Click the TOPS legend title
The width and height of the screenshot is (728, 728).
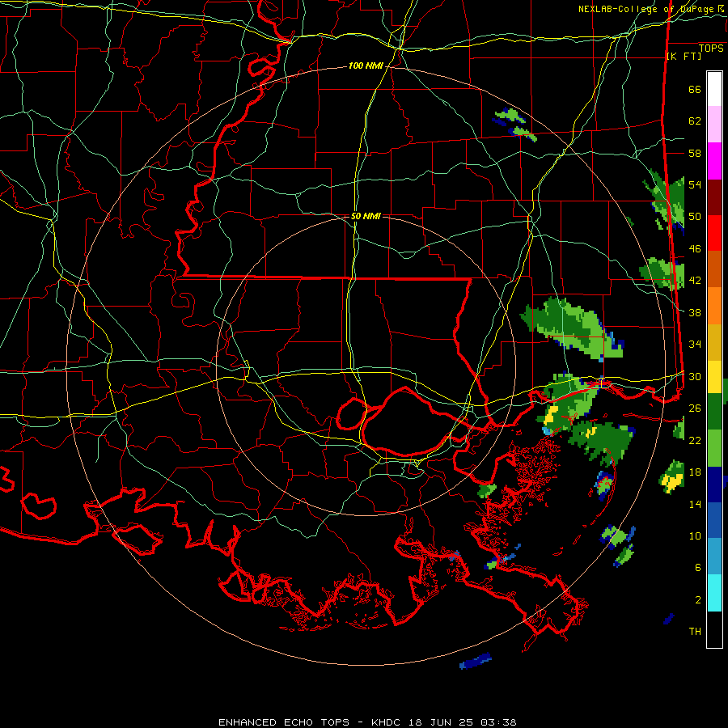click(x=711, y=48)
